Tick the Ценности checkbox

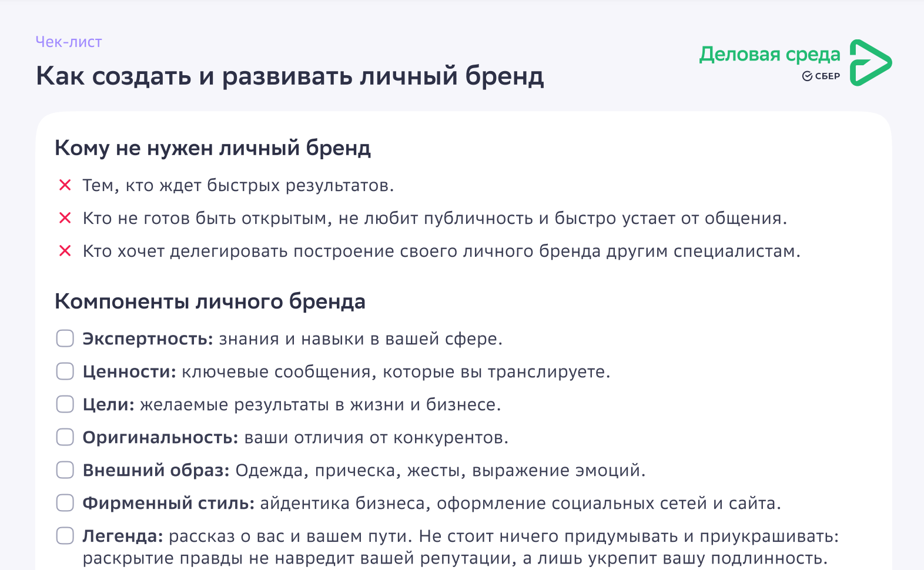[65, 371]
